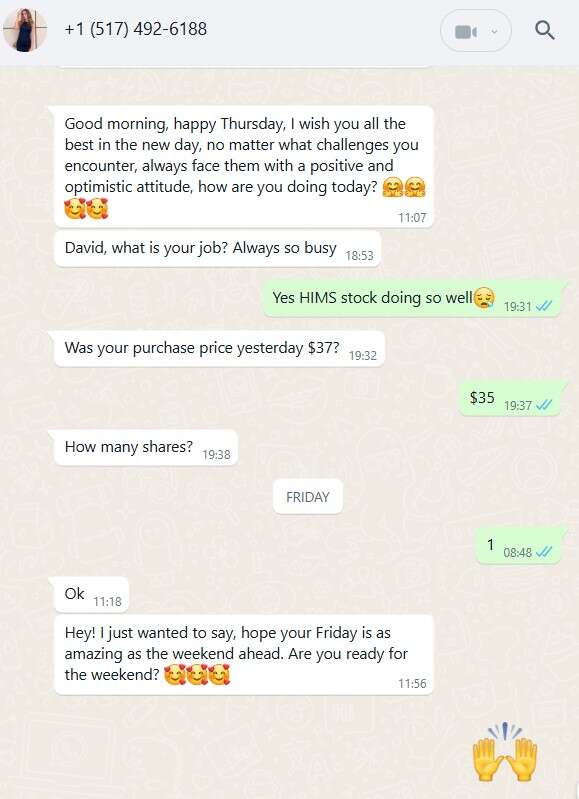Click the tired face emoji in HIMS message
Image resolution: width=579 pixels, height=799 pixels.
click(x=484, y=298)
